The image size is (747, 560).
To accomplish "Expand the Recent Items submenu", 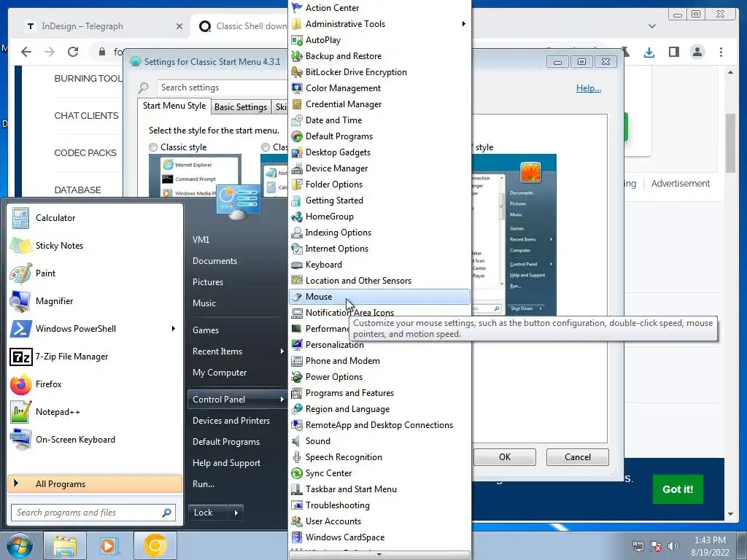I will coord(282,351).
